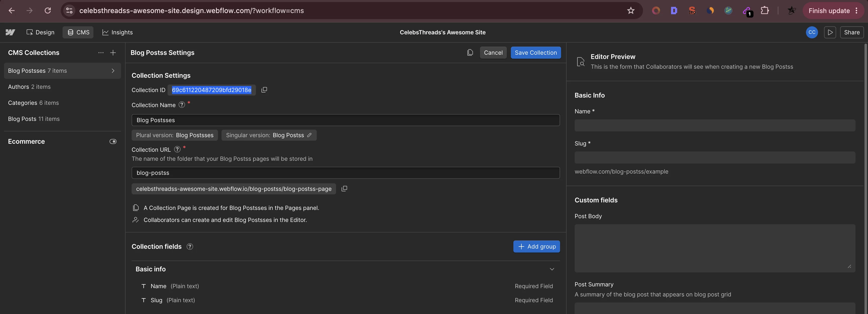The image size is (868, 314).
Task: Click the preview play button
Action: pos(830,32)
